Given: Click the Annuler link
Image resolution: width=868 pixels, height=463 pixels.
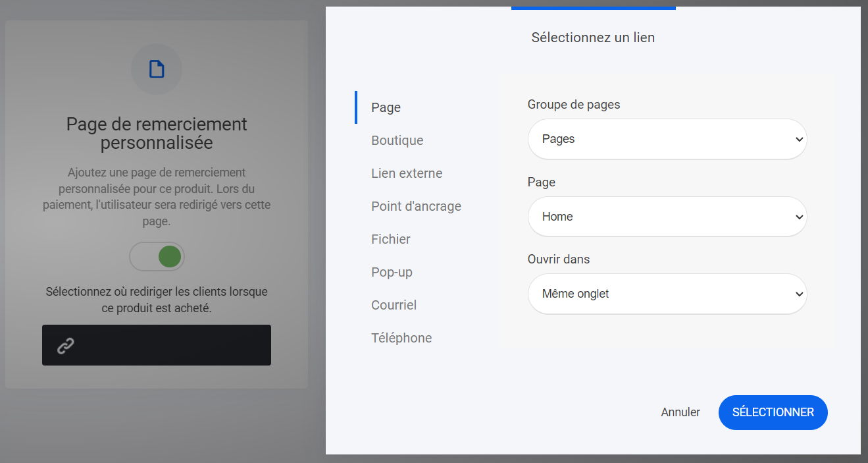Looking at the screenshot, I should pyautogui.click(x=680, y=412).
